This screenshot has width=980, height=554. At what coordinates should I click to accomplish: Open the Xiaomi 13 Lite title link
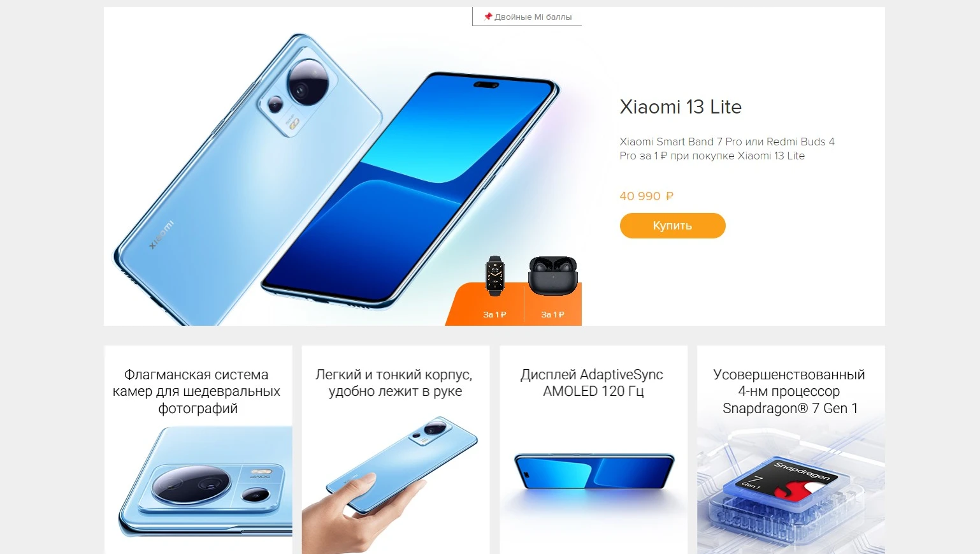pyautogui.click(x=681, y=106)
